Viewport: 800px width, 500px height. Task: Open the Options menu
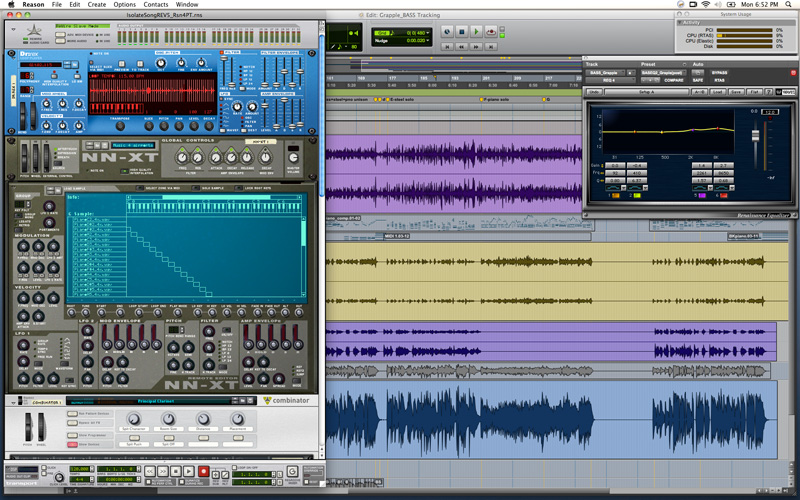coord(125,5)
